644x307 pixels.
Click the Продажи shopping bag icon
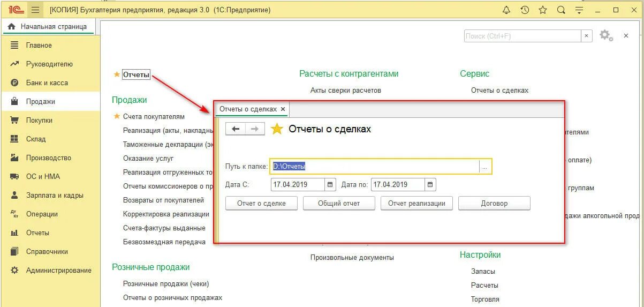tap(14, 101)
